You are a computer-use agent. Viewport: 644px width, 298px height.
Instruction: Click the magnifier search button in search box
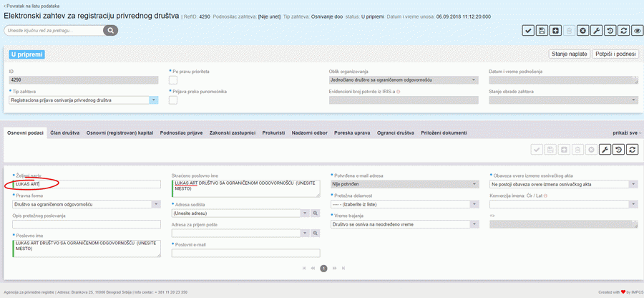tap(110, 31)
